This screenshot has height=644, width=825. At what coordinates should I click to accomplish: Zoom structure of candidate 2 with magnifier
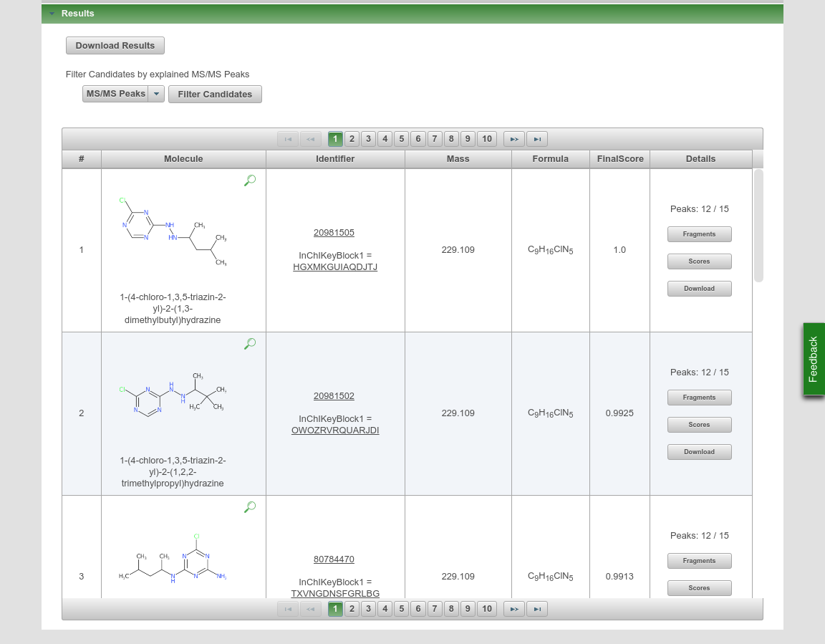pos(250,344)
